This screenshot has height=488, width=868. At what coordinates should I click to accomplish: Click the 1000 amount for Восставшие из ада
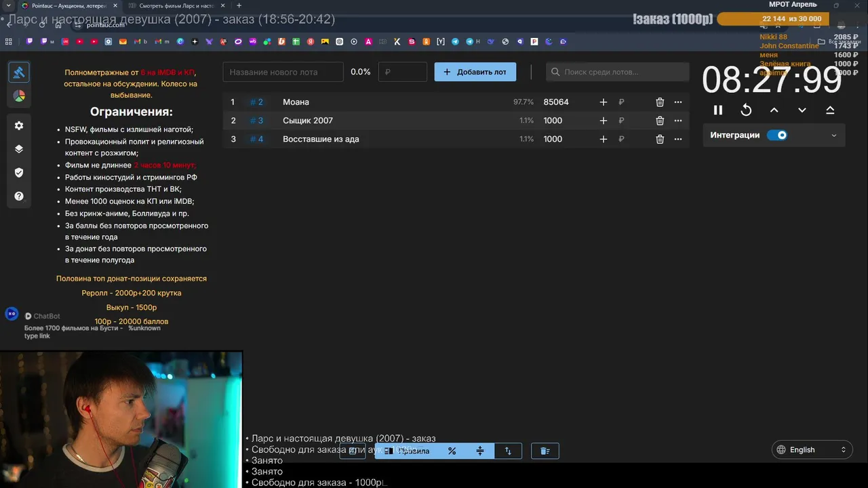(x=553, y=139)
